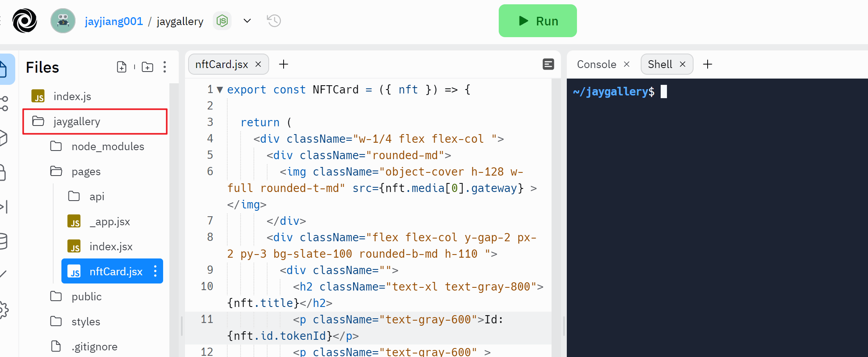Open the version control sidebar icon
868x357 pixels.
click(x=4, y=104)
